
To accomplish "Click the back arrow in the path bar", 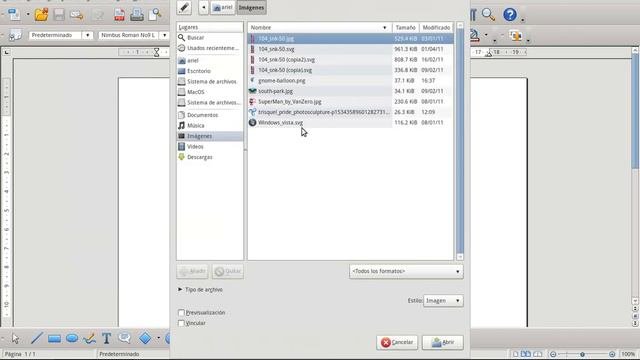I will (x=203, y=7).
